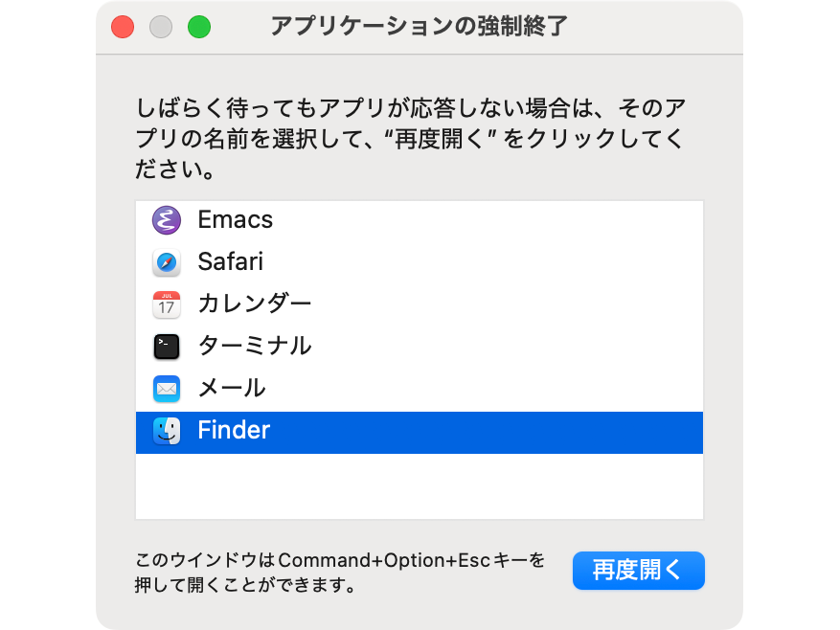Click the empty area below Finder in list
The height and width of the screenshot is (630, 840).
419,485
